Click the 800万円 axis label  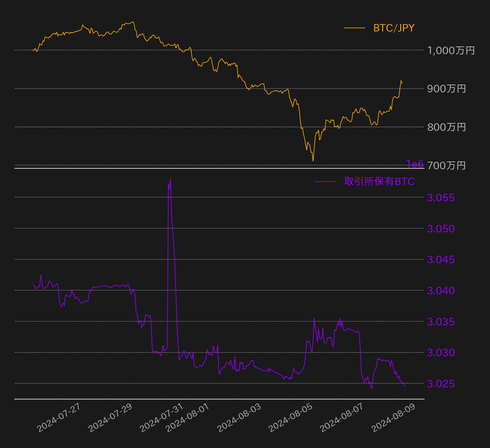(447, 127)
